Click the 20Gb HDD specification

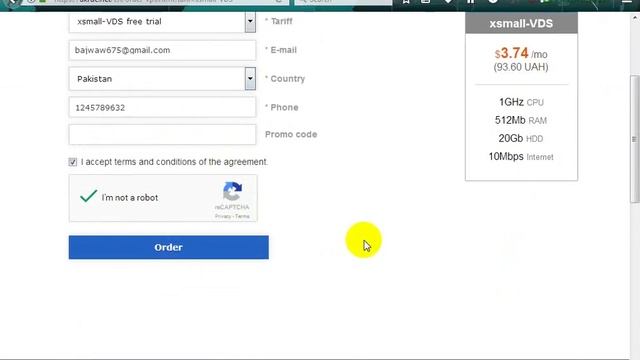521,138
